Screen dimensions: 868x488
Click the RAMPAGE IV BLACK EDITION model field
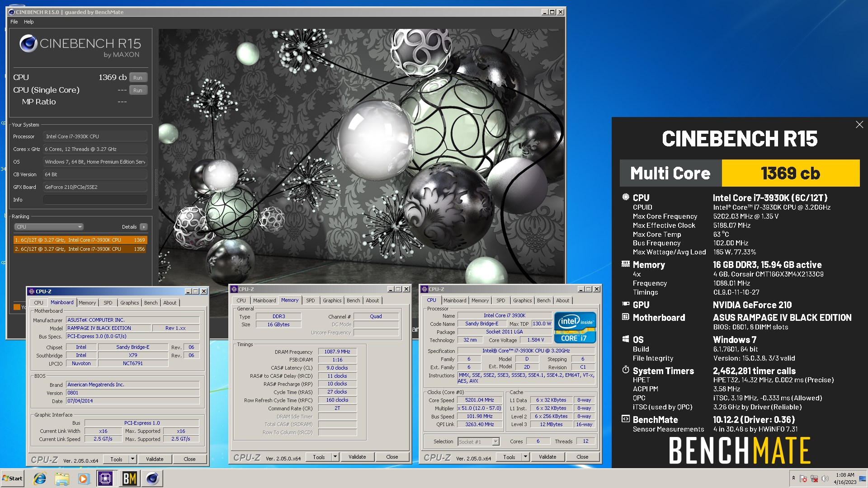click(108, 328)
